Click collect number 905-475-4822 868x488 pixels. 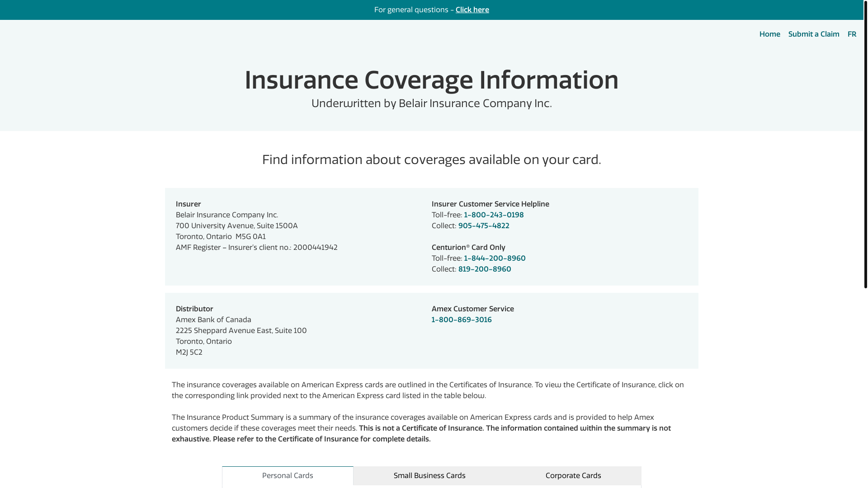click(484, 225)
